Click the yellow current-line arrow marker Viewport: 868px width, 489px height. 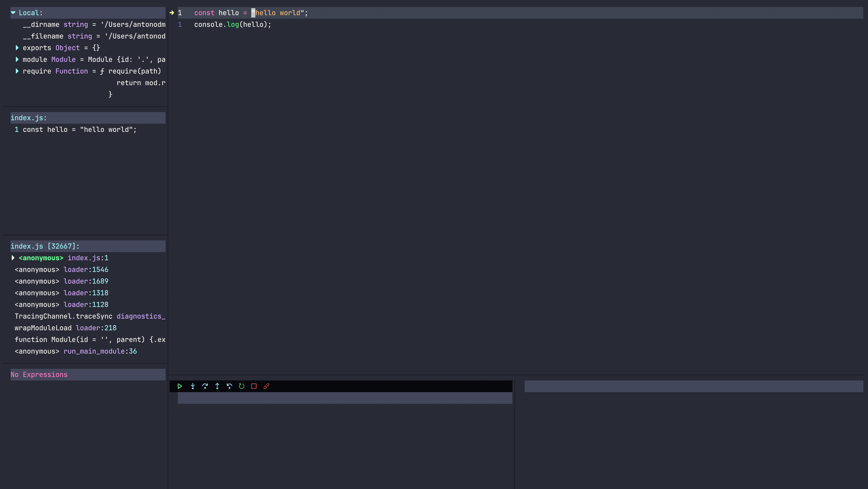[172, 13]
